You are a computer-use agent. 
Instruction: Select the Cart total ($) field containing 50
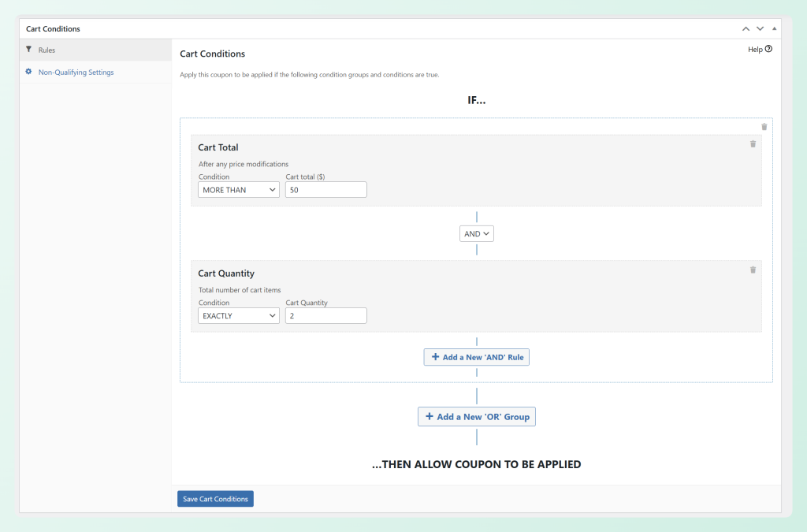click(x=325, y=189)
